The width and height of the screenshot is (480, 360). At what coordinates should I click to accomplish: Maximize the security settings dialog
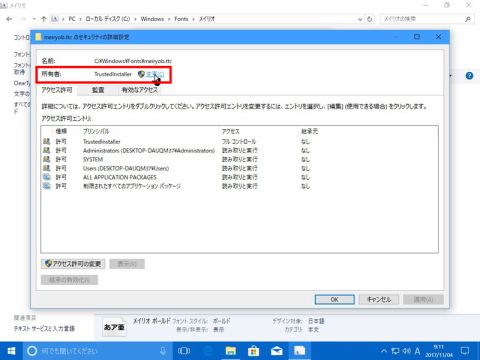pos(417,37)
